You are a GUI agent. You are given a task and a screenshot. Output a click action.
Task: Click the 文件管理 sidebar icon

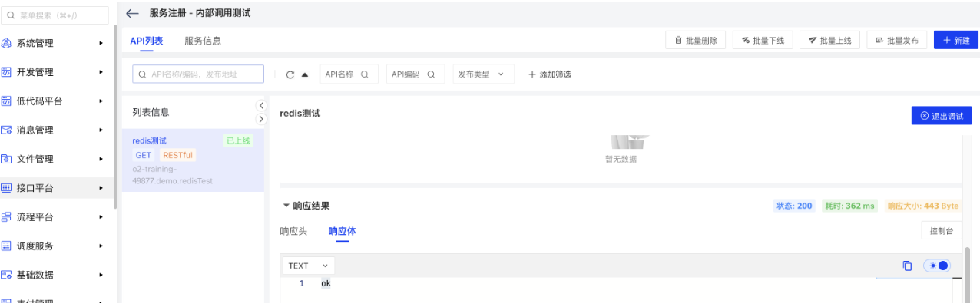pyautogui.click(x=6, y=159)
